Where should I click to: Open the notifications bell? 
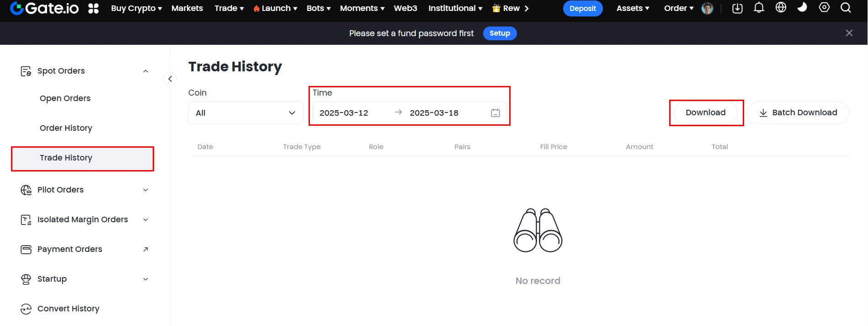point(759,8)
